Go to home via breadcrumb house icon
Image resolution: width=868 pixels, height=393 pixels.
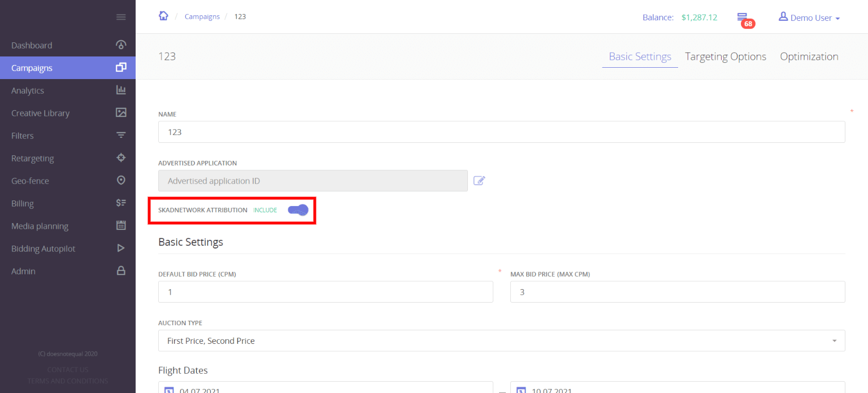tap(163, 16)
